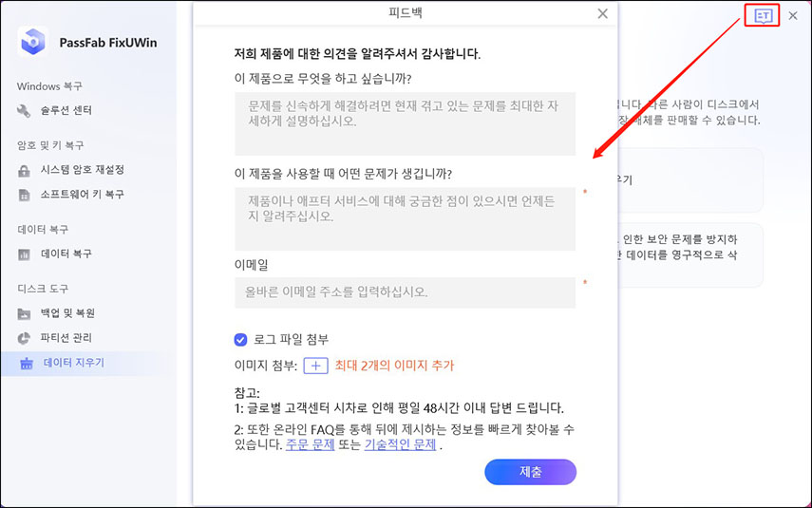Focus the 이 제품으로 무엇을 하고 싶습니까 text area
Image resolution: width=812 pixels, height=508 pixels.
point(405,123)
